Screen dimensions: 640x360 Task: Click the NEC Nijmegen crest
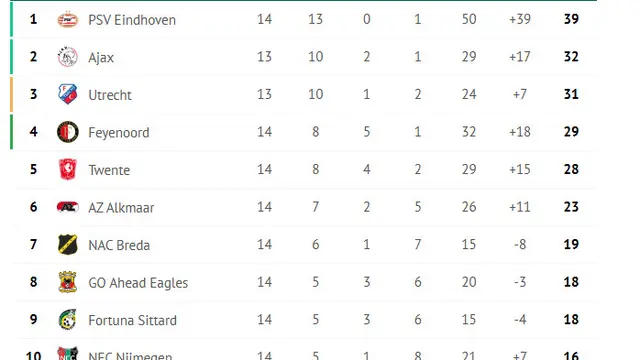[x=68, y=353]
